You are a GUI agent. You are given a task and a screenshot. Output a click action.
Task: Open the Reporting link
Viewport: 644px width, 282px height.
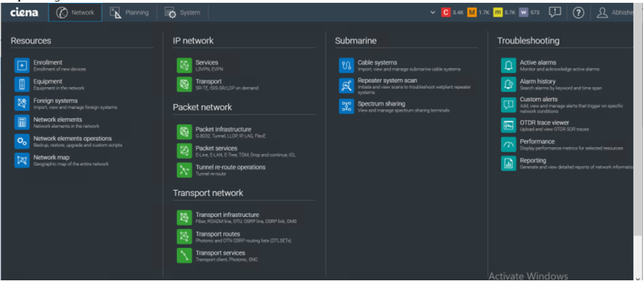[x=532, y=160]
